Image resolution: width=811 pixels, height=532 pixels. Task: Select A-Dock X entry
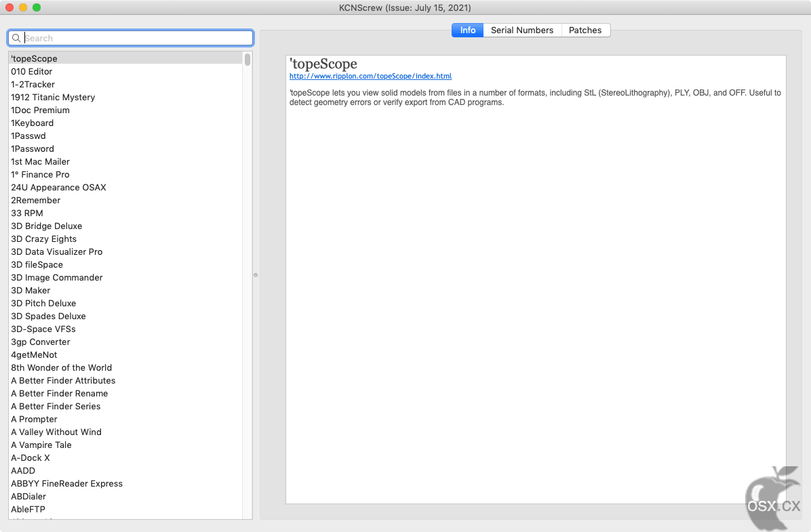[125, 457]
